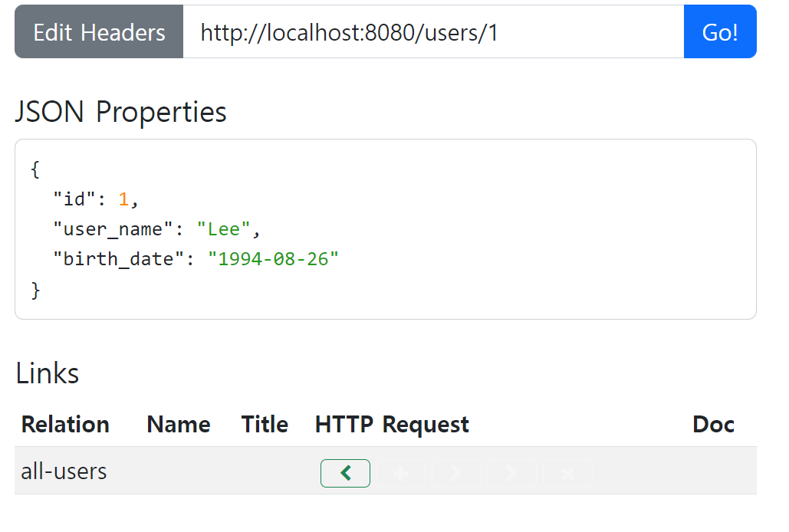Click the second faded right-chevron PATCH icon
Image resolution: width=789 pixels, height=532 pixels.
coord(512,474)
